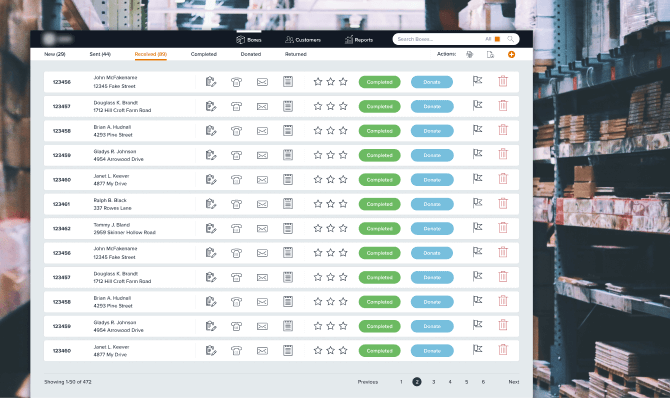Viewport: 670px width, 398px height.
Task: Click the email envelope icon for Tommy J. Bland
Action: (x=262, y=229)
